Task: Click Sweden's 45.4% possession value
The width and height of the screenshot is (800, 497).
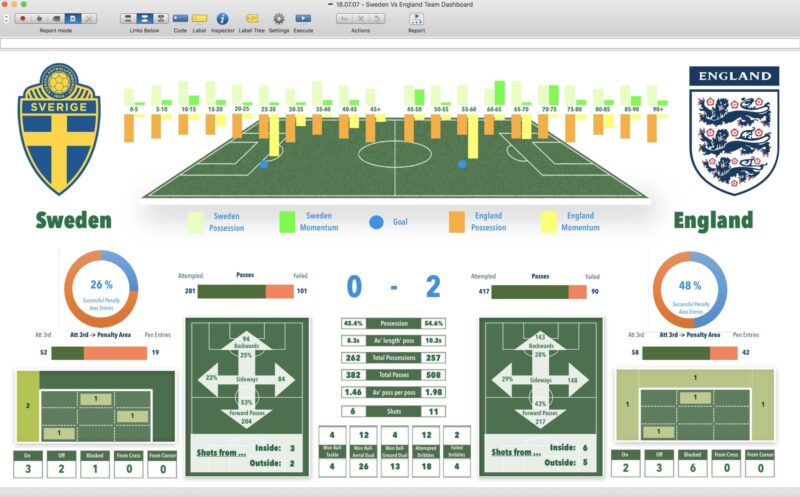Action: pyautogui.click(x=353, y=324)
